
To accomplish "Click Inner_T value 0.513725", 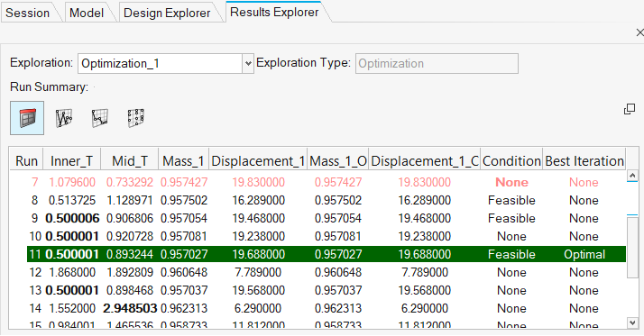I will coord(72,200).
